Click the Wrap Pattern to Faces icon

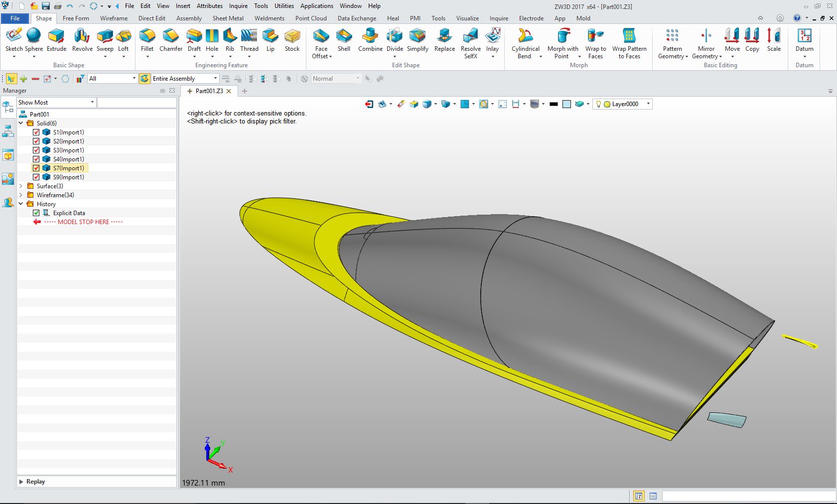[629, 40]
